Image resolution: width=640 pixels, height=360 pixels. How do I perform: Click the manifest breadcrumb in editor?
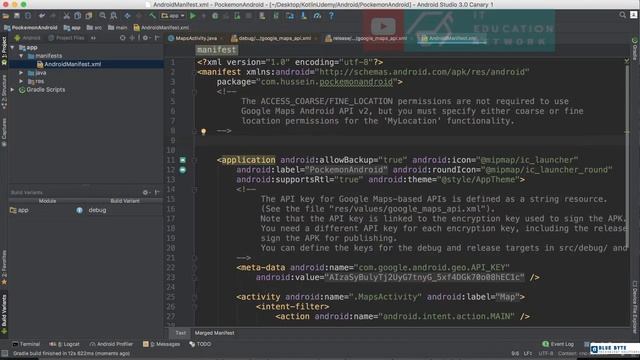click(x=216, y=50)
